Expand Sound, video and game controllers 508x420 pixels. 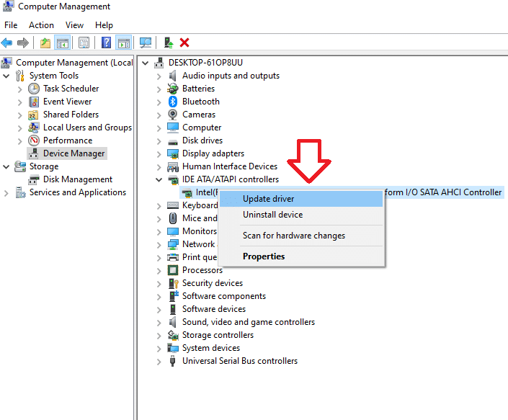point(159,323)
